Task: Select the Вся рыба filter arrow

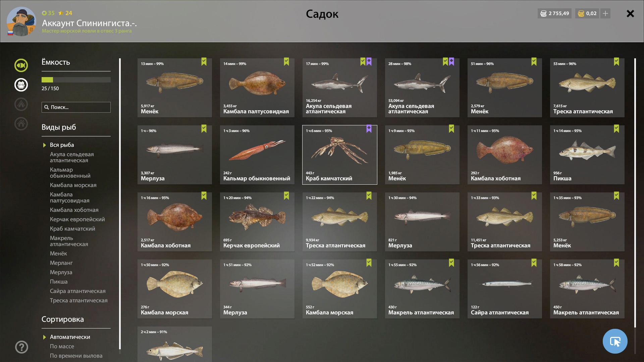Action: pyautogui.click(x=44, y=145)
